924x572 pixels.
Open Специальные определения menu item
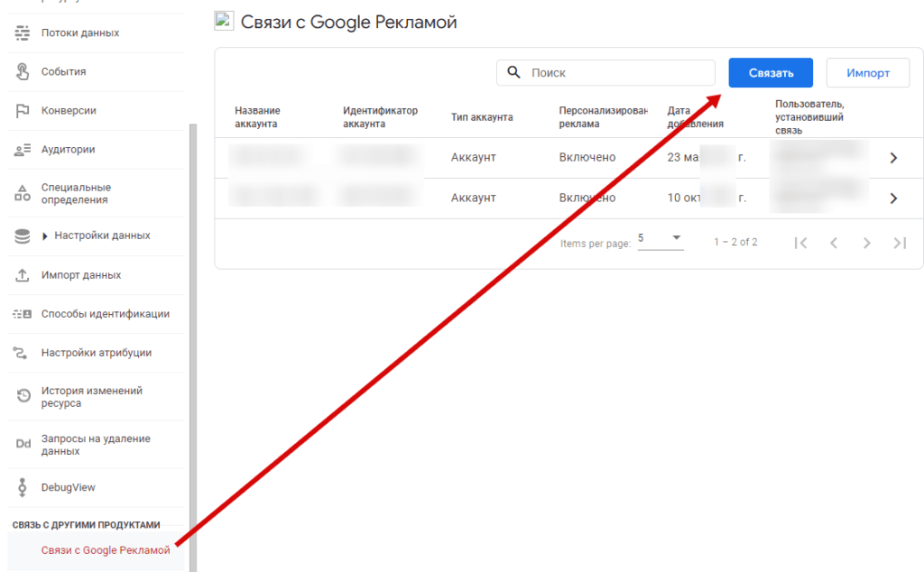click(76, 193)
